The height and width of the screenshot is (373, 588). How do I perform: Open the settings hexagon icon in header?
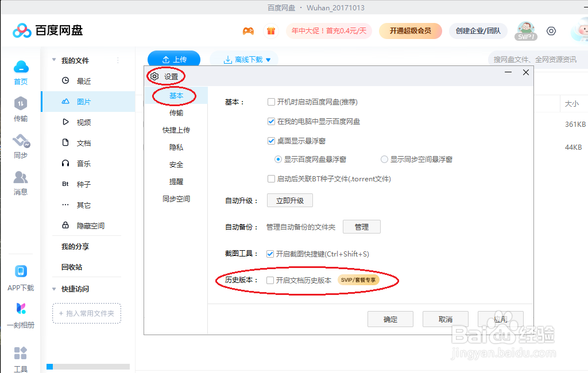[551, 31]
